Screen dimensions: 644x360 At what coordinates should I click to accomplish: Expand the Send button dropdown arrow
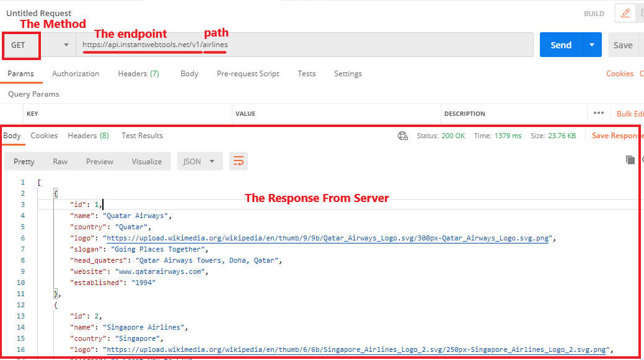pos(592,45)
